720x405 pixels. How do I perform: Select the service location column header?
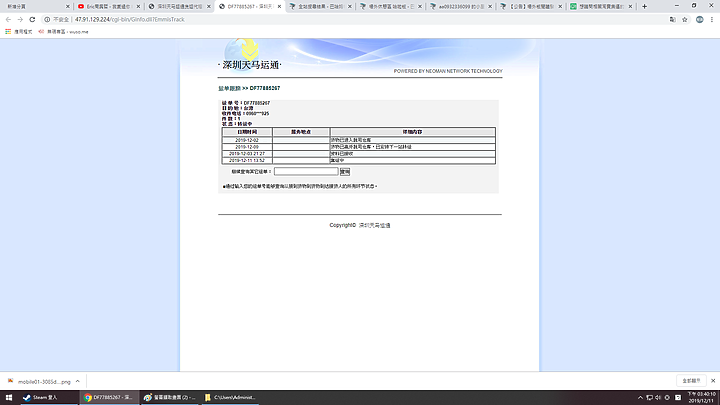pyautogui.click(x=301, y=132)
